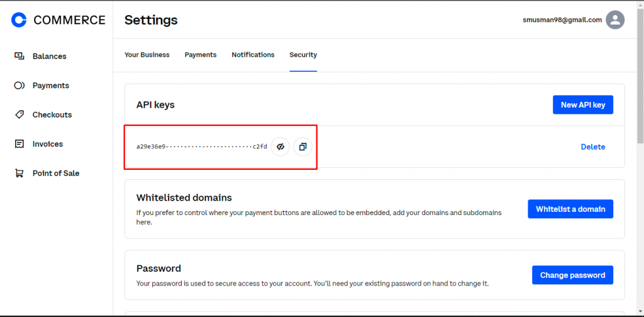Open the Your Business tab
Viewport: 644px width, 317px height.
(x=147, y=55)
